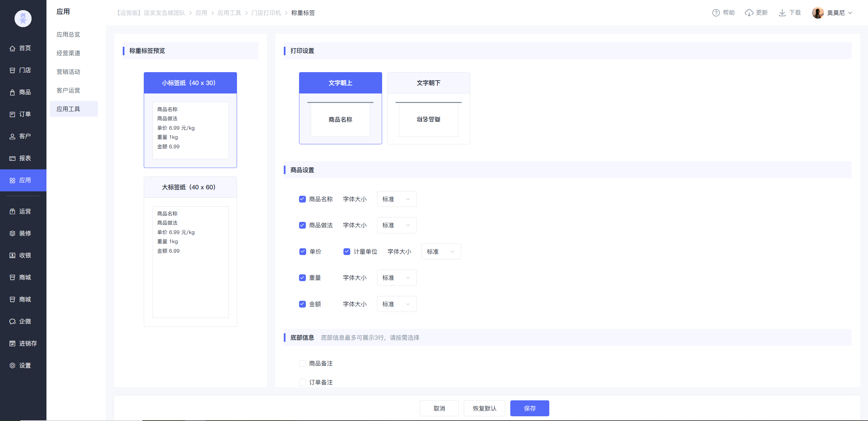The image size is (868, 421).
Task: Enable the 商品备注 checkbox
Action: point(302,363)
